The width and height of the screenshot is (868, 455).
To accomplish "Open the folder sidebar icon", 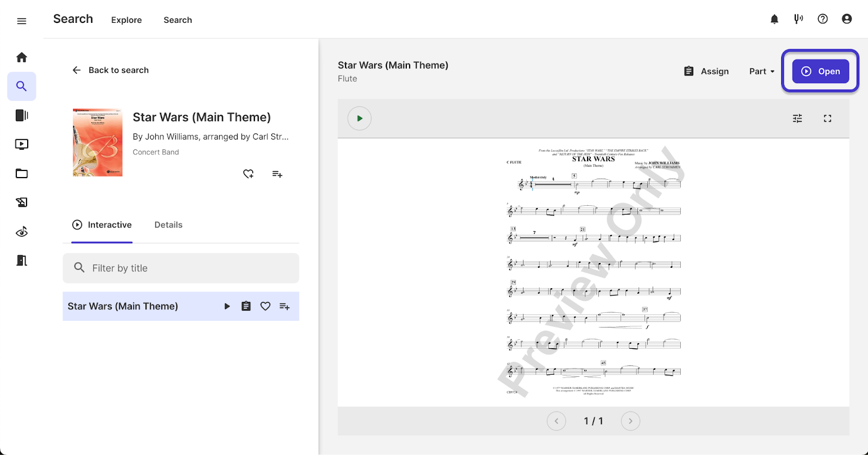I will [22, 174].
